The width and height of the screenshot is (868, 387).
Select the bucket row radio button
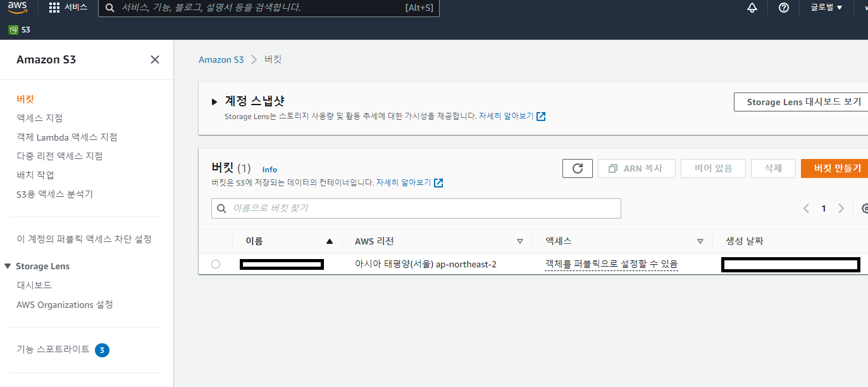pyautogui.click(x=216, y=264)
